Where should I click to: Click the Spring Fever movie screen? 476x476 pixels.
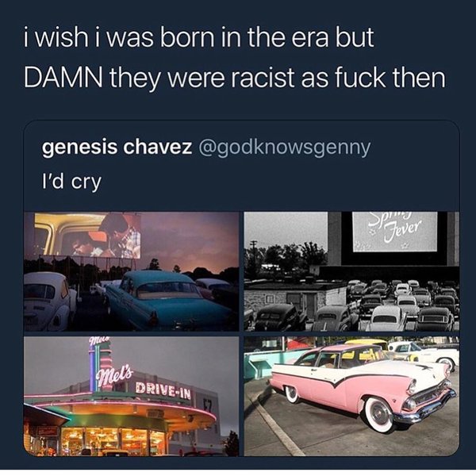(394, 232)
